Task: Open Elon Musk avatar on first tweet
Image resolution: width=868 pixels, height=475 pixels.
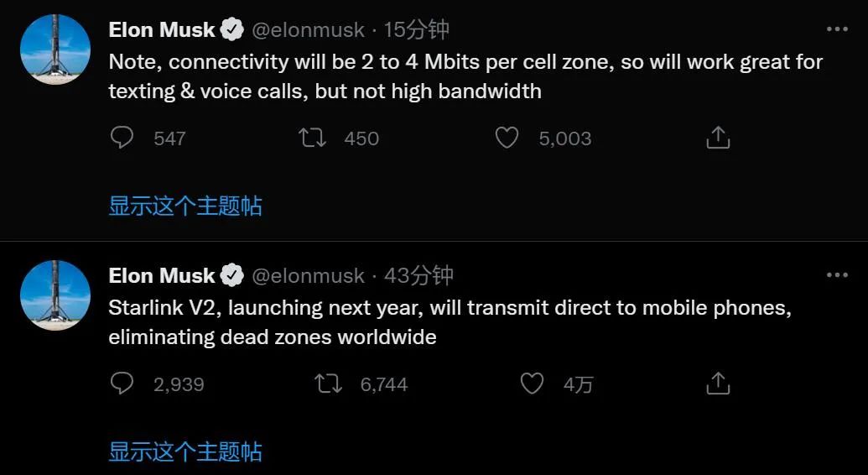Action: pyautogui.click(x=55, y=49)
